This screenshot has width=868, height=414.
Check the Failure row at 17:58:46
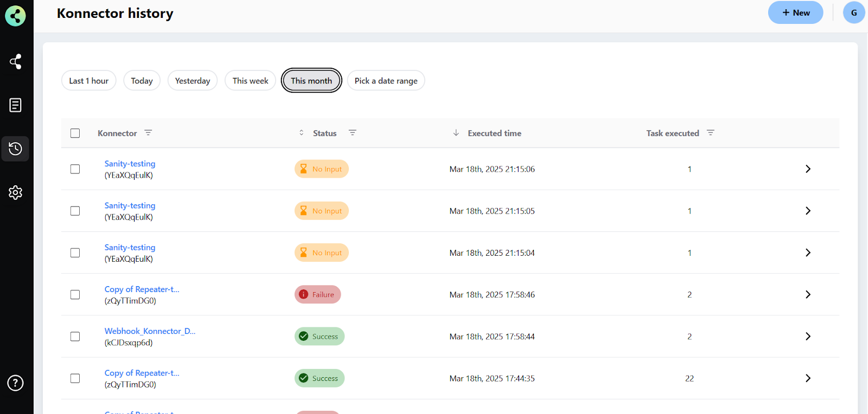pyautogui.click(x=75, y=294)
